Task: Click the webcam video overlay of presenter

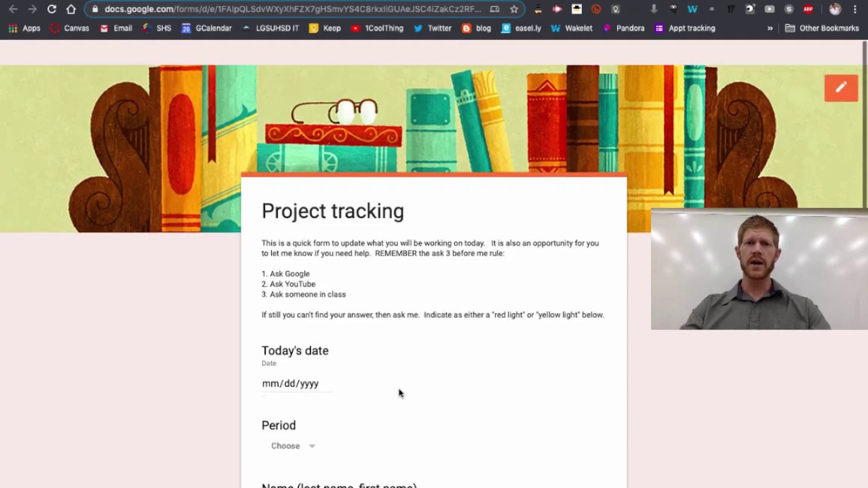Action: click(759, 269)
